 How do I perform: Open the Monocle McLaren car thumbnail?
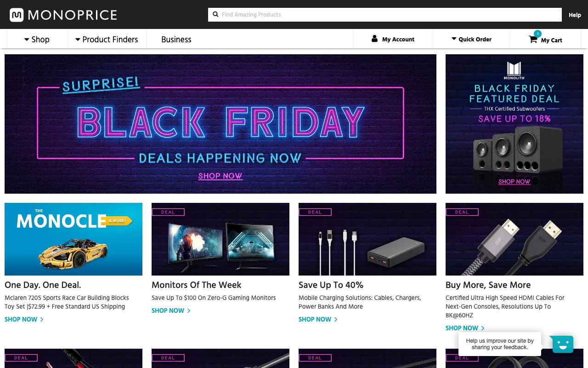click(73, 239)
